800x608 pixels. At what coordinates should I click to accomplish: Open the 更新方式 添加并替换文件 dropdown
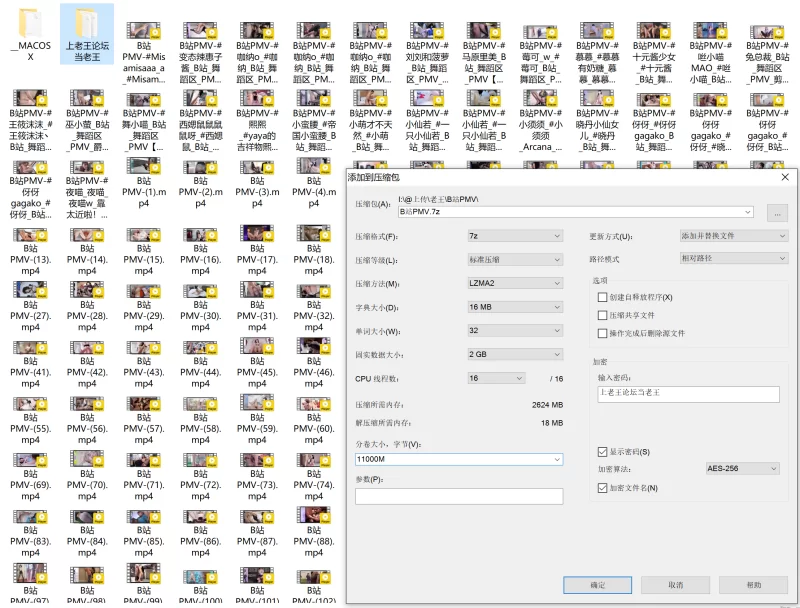point(734,236)
